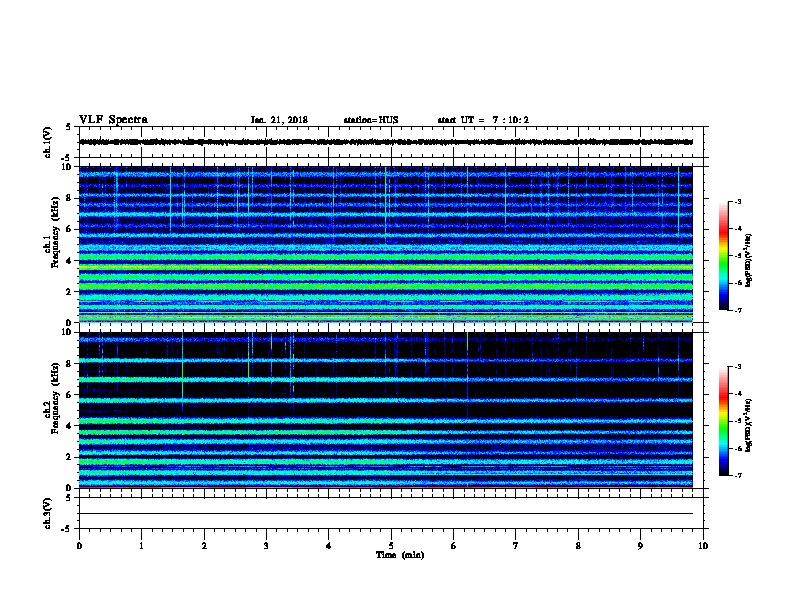Click the "station=HUS" header label

(x=371, y=120)
